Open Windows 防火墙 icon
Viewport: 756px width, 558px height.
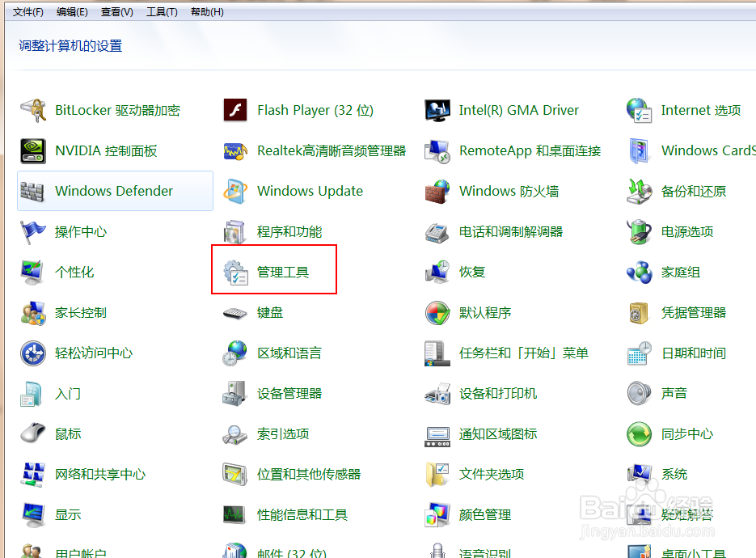pos(437,192)
